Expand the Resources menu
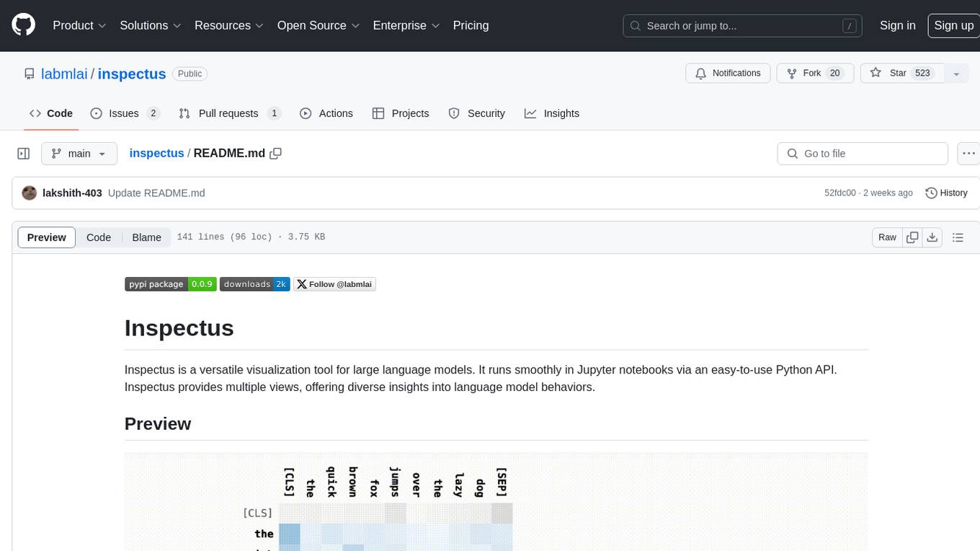 click(229, 25)
